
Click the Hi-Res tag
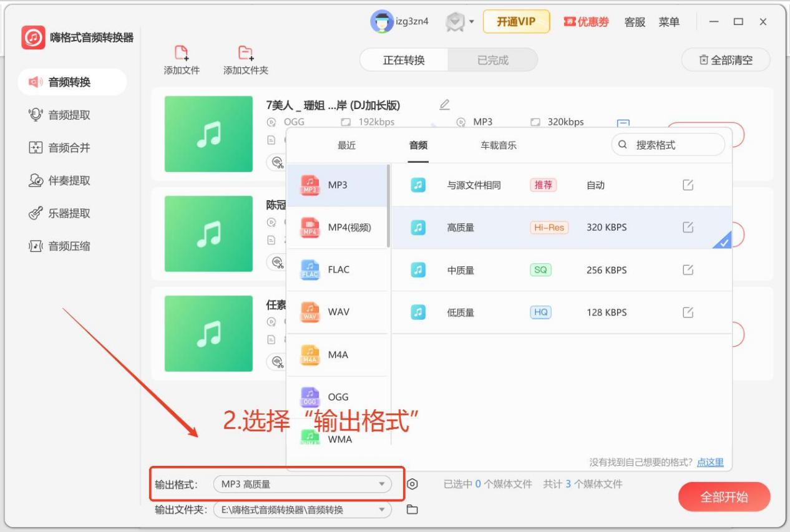click(549, 228)
